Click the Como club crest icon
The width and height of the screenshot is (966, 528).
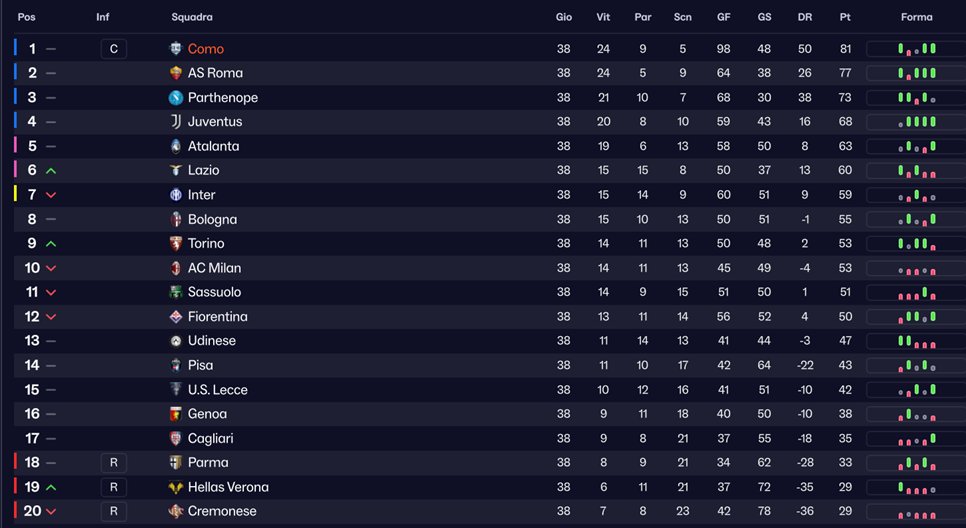(176, 49)
